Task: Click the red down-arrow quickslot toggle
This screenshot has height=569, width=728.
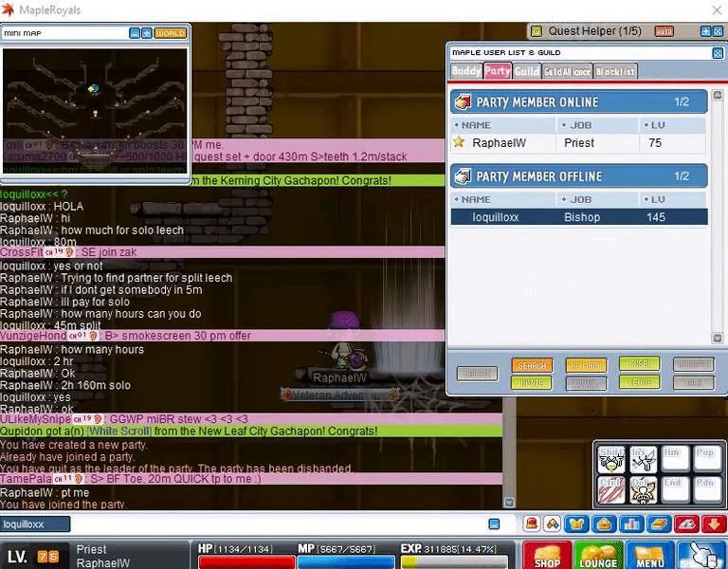Action: pos(714,524)
